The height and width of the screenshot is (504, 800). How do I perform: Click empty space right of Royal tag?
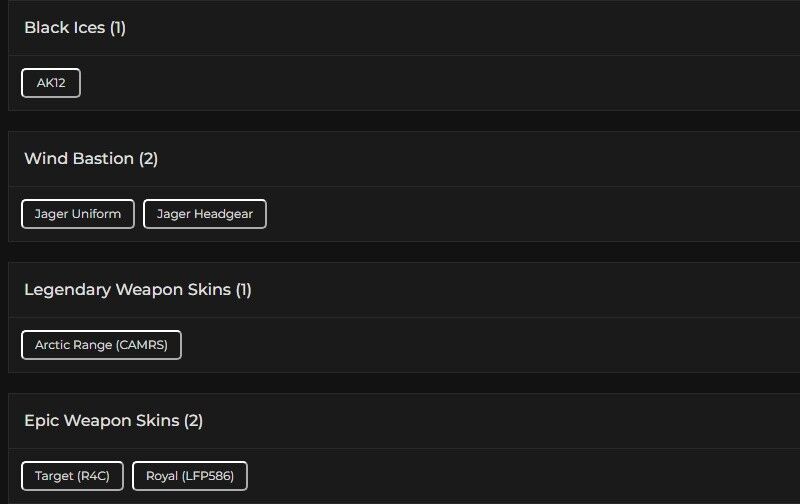point(500,476)
